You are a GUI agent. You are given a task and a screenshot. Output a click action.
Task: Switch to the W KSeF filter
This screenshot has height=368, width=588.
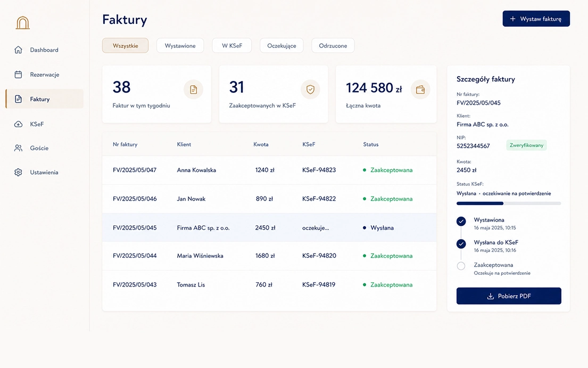click(232, 45)
